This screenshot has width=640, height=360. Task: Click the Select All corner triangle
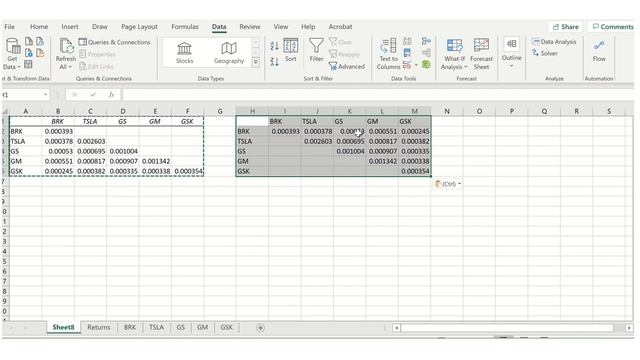point(5,111)
